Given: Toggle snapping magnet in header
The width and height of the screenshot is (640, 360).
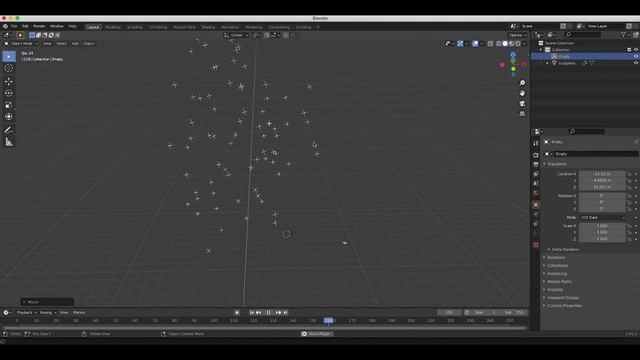Looking at the screenshot, I should coord(267,36).
